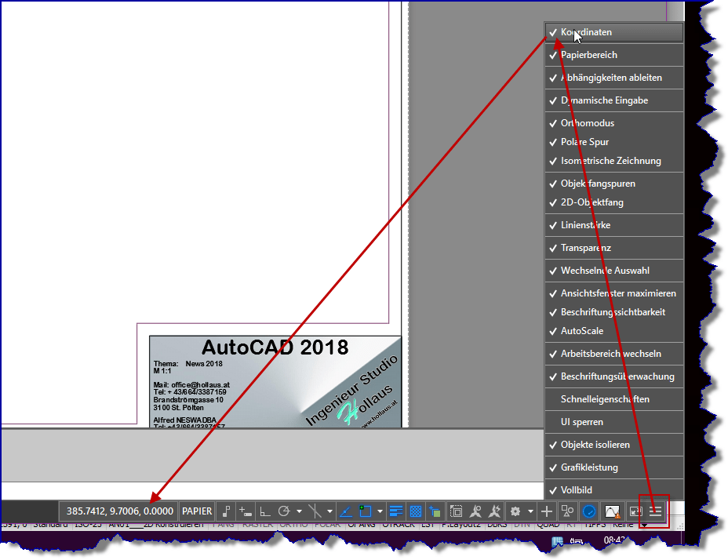Viewport: 728px width, 560px height.
Task: Uncheck the 2D-Objektfang entry
Action: (613, 202)
